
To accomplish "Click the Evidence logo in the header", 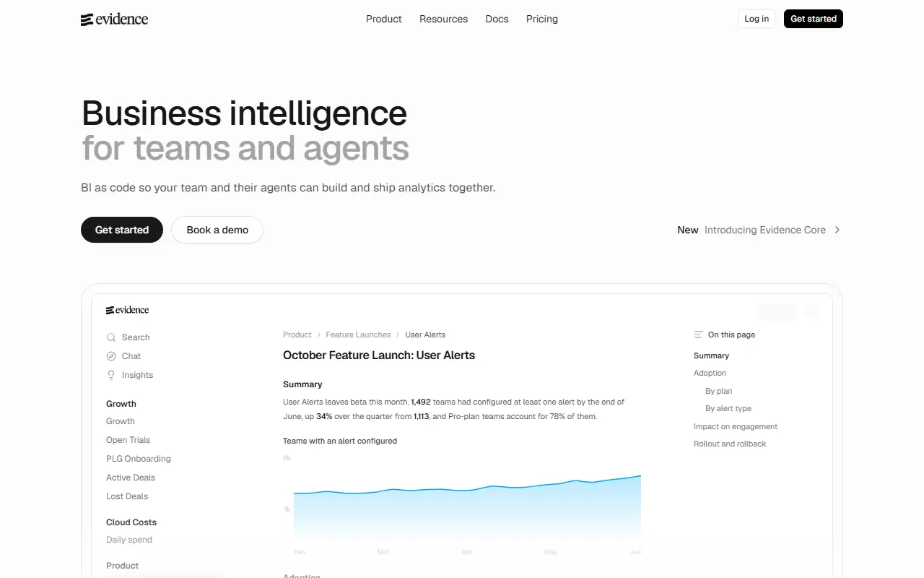I will point(114,20).
